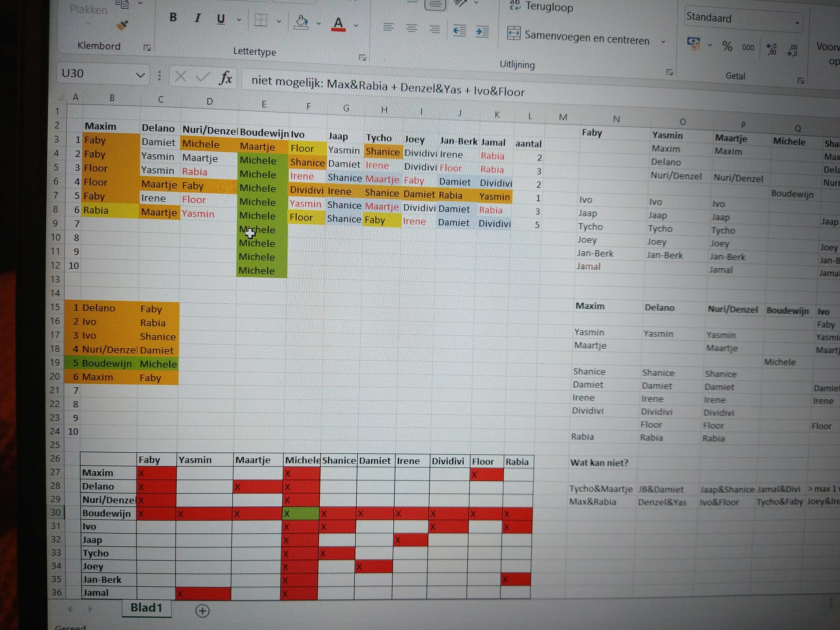Viewport: 840px width, 630px height.
Task: Decrease decimal places
Action: (792, 50)
